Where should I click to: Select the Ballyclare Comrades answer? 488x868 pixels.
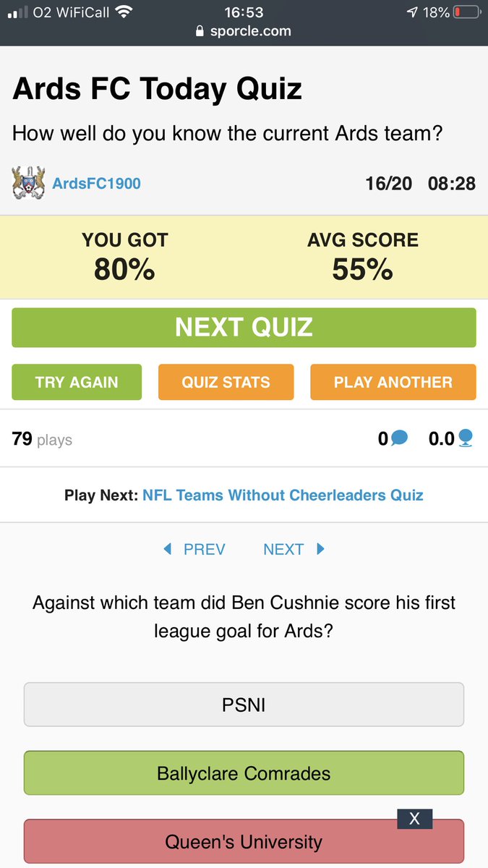click(x=244, y=773)
